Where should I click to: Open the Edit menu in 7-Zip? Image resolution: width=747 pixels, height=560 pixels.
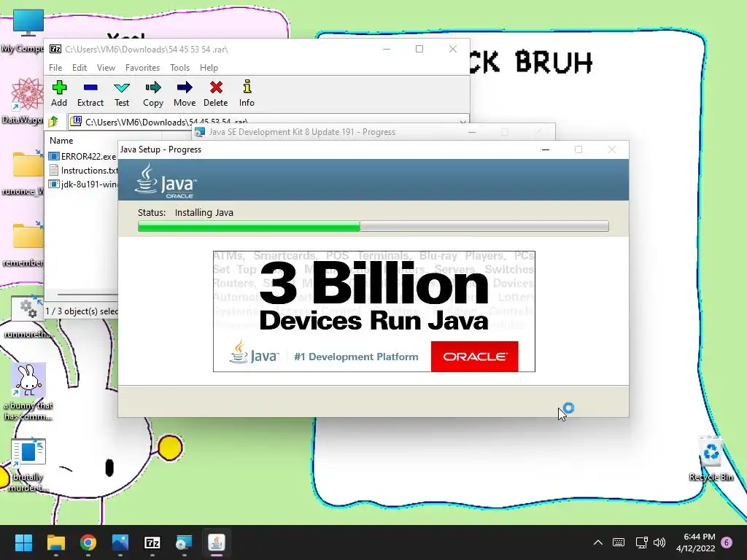pyautogui.click(x=79, y=68)
